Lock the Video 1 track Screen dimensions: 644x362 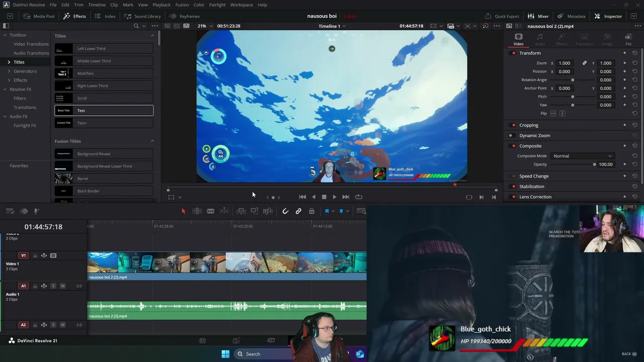click(35, 255)
